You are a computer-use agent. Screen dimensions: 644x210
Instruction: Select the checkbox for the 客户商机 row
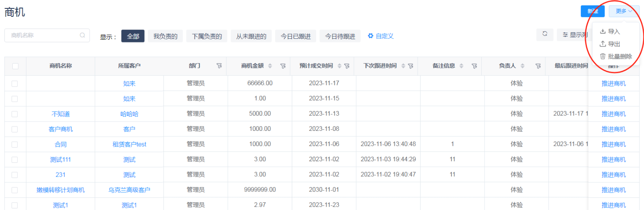tap(15, 129)
